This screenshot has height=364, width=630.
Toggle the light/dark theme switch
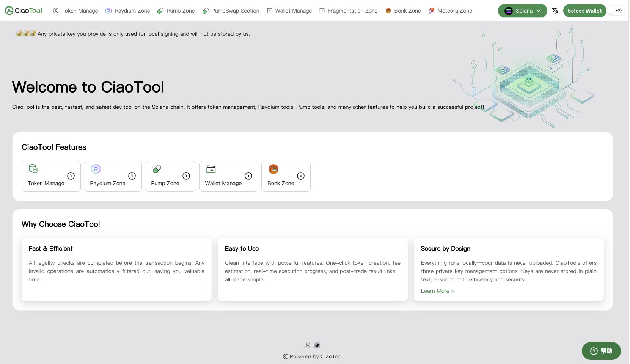pos(616,11)
